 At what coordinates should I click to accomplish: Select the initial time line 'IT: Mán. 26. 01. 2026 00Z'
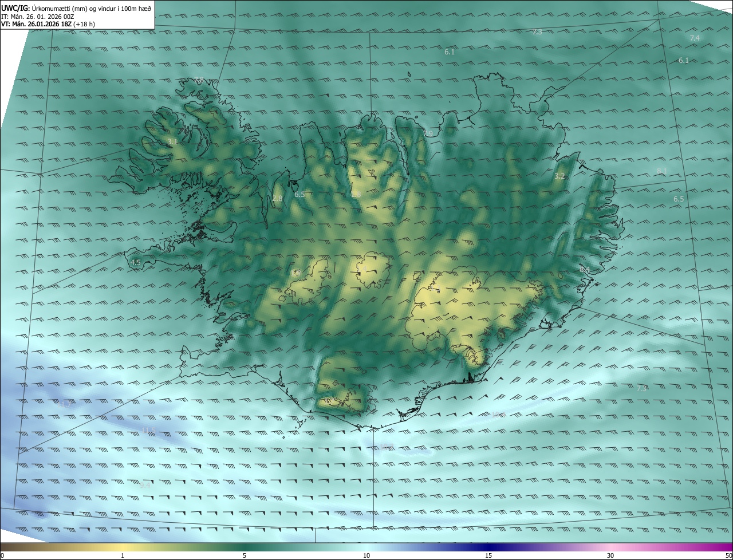click(x=38, y=17)
